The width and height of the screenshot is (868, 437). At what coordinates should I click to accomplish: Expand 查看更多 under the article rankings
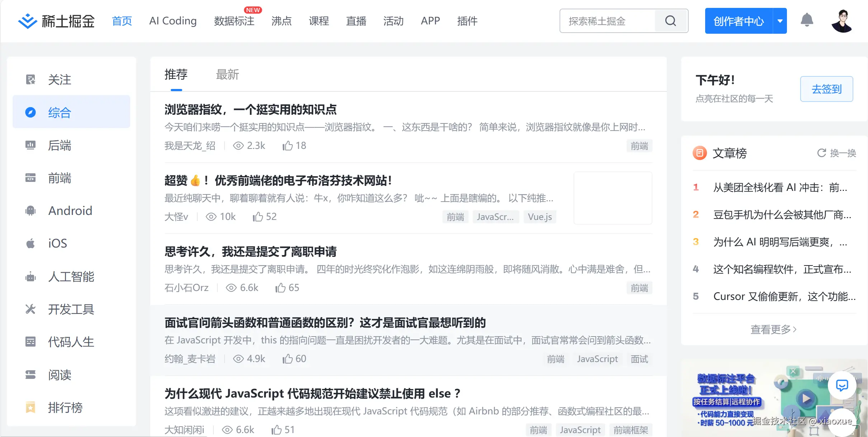773,329
